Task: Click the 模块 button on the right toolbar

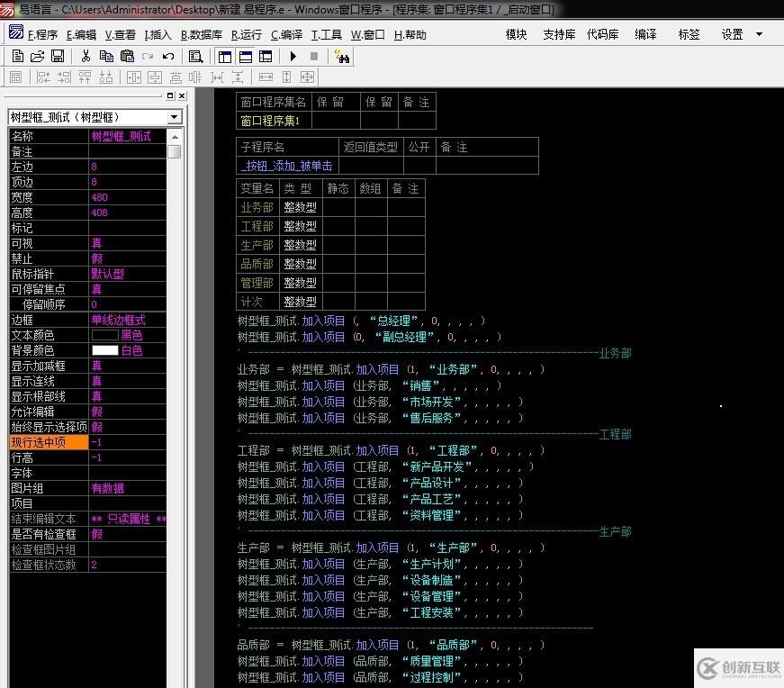Action: (516, 34)
